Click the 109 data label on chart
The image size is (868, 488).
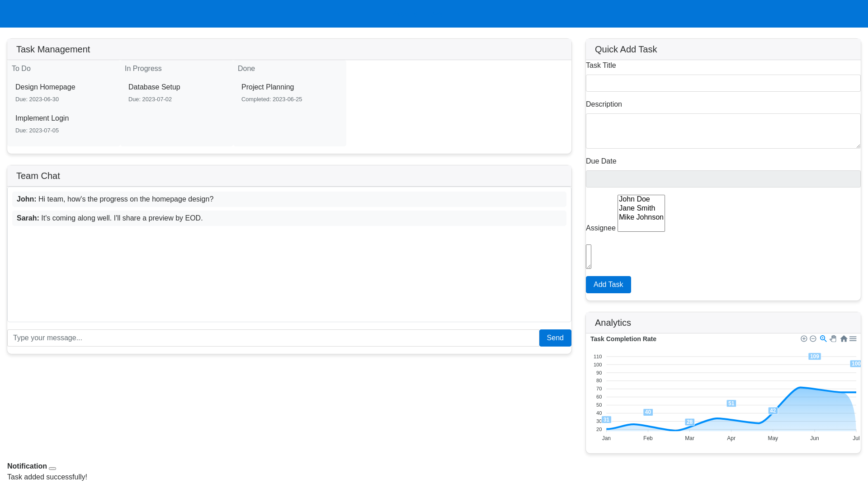814,357
